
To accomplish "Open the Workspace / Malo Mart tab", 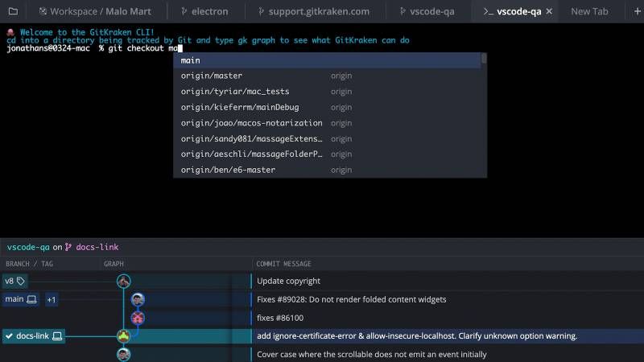I will tap(95, 11).
